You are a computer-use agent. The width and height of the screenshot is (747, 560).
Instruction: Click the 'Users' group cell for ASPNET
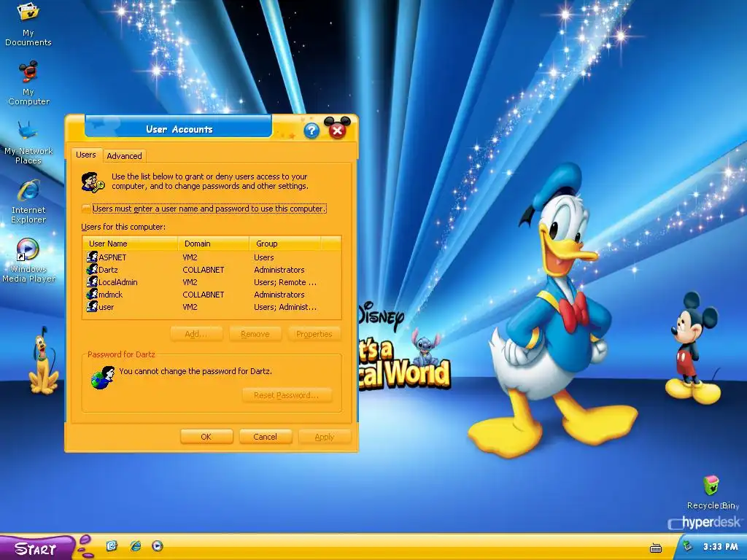[264, 257]
